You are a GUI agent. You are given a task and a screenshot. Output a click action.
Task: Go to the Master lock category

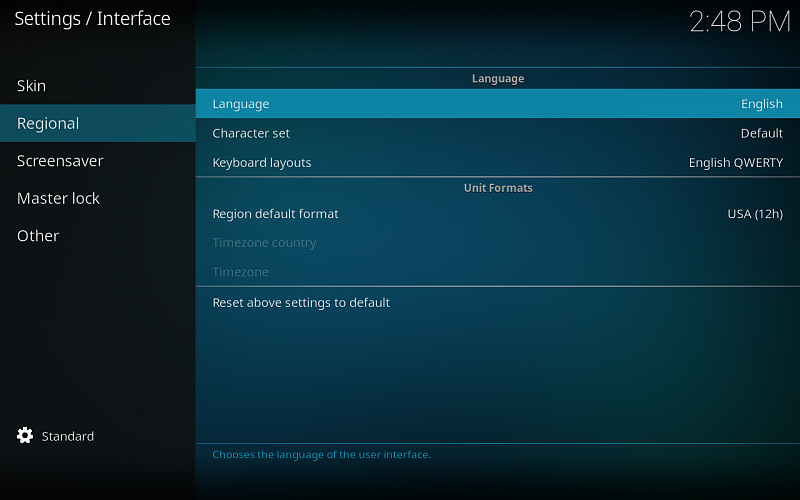click(x=97, y=198)
